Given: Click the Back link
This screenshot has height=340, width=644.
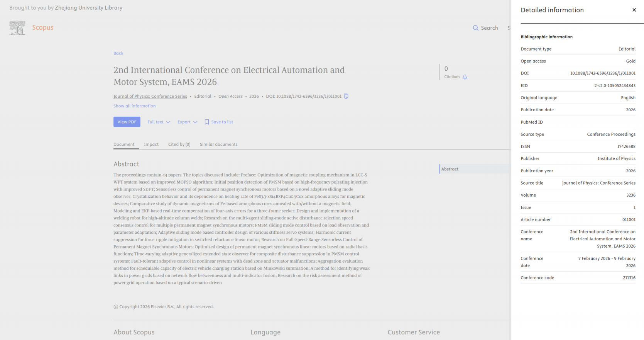Looking at the screenshot, I should click(x=118, y=53).
